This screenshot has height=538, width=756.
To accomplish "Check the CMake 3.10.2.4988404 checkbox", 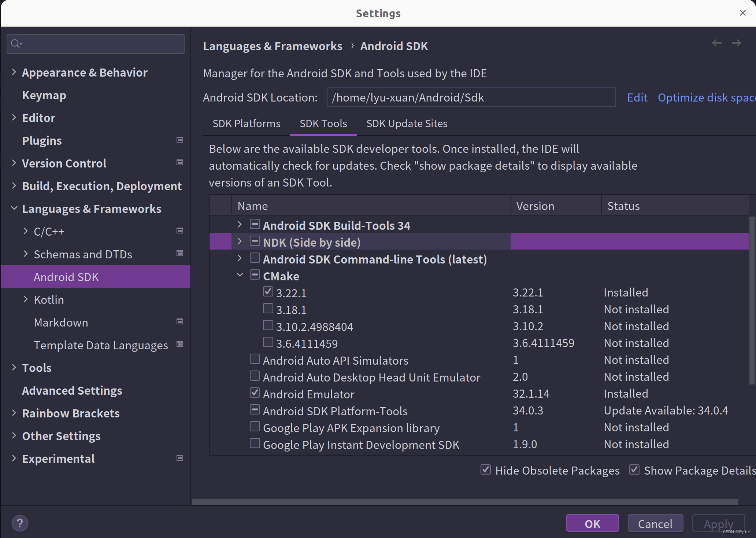I will (x=268, y=325).
